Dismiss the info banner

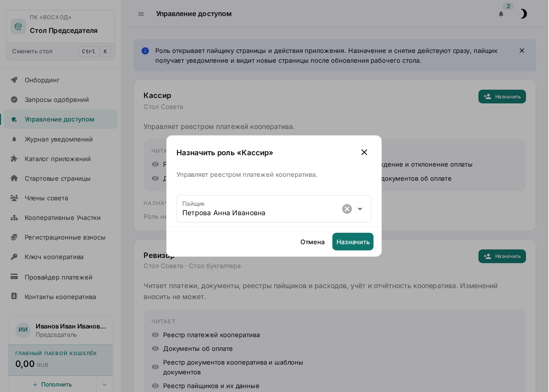tap(522, 51)
